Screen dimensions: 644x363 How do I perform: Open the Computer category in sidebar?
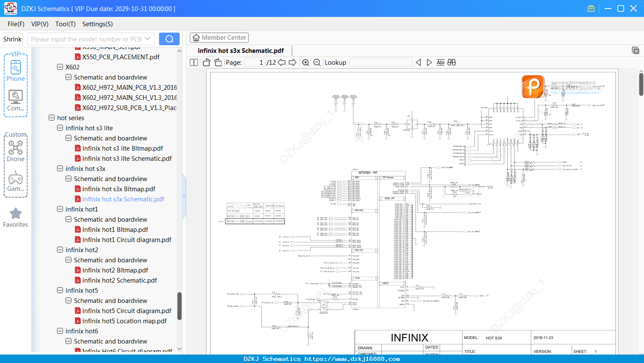point(16,100)
